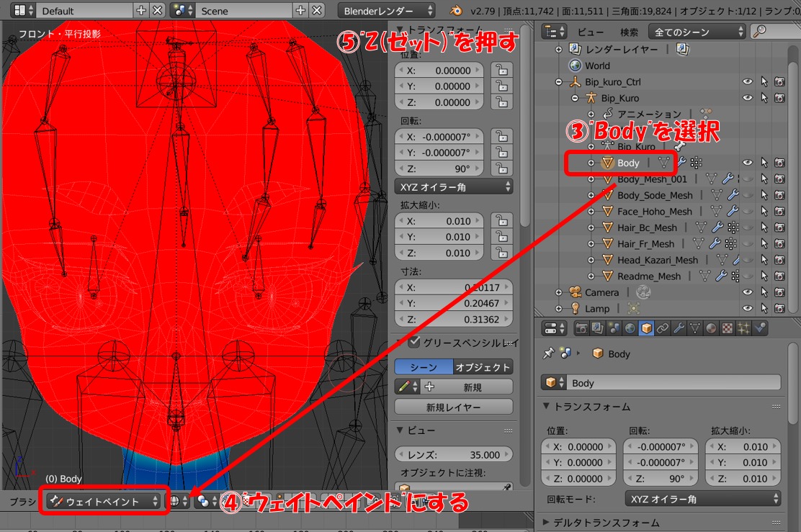Click the location X lock icon
This screenshot has height=532, width=801.
coord(501,71)
